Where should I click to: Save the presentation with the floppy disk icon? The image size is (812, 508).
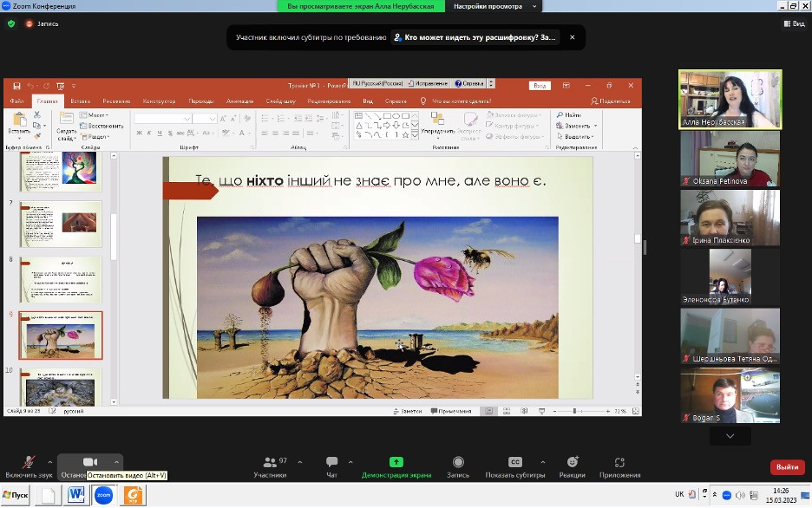tap(16, 86)
